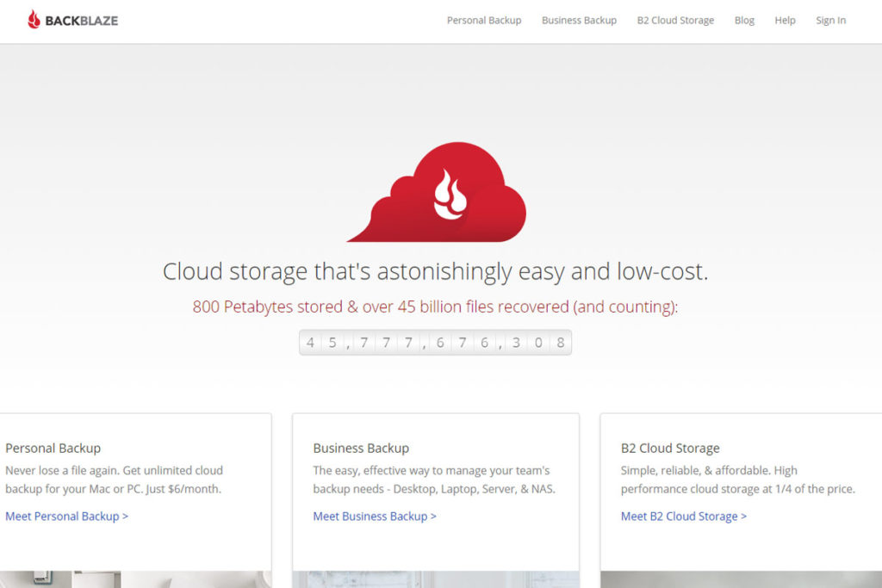This screenshot has height=588, width=882.
Task: Open Business Backup in top navigation
Action: click(x=579, y=21)
